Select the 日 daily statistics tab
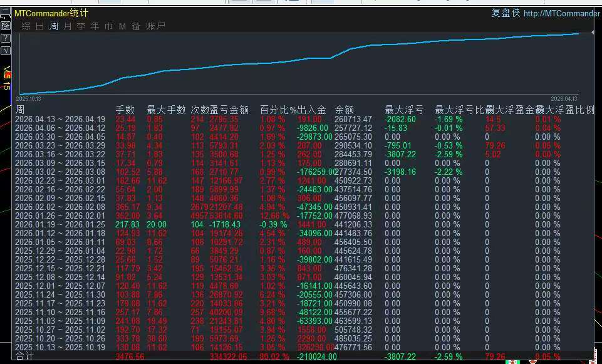 39,26
